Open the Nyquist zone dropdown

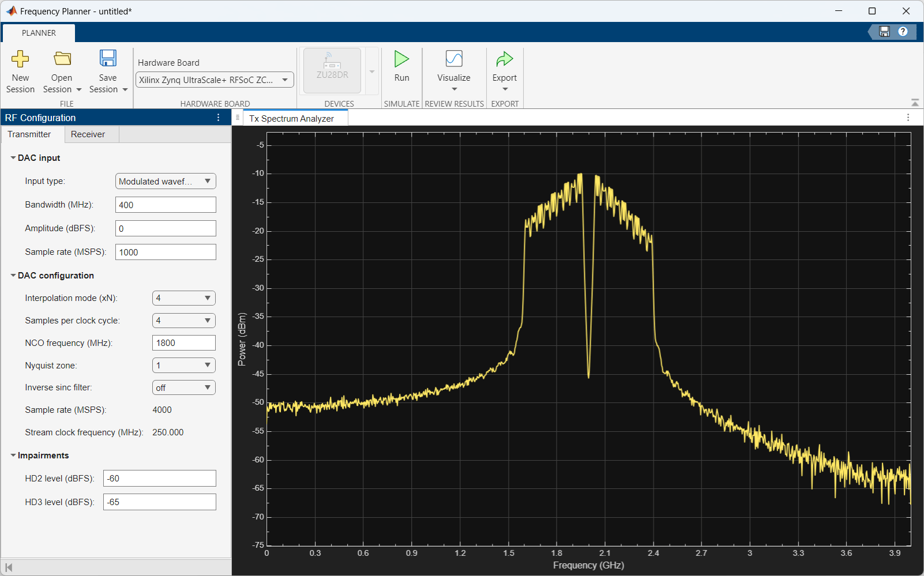183,366
